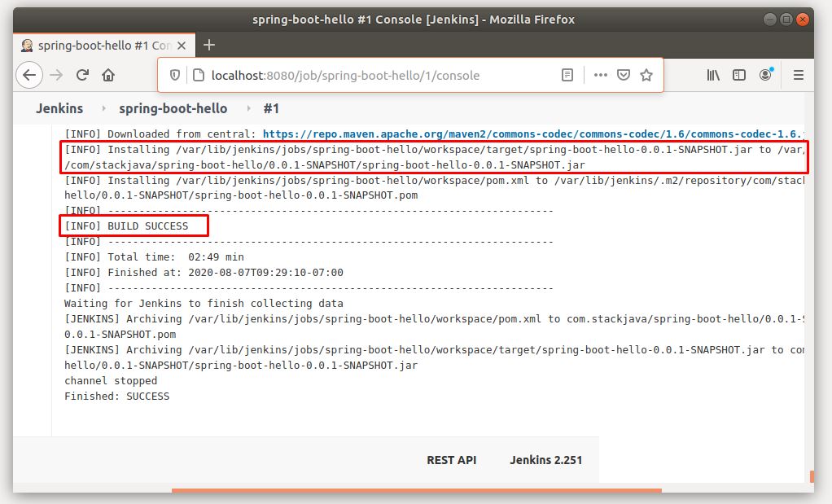Click the Jenkins 2.251 version link
Image resolution: width=832 pixels, height=504 pixels.
tap(546, 460)
